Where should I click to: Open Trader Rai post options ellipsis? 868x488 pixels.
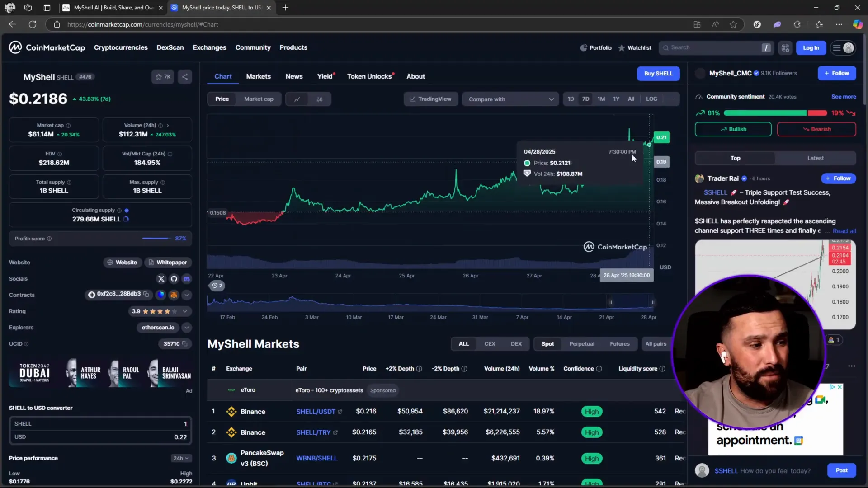click(x=852, y=366)
